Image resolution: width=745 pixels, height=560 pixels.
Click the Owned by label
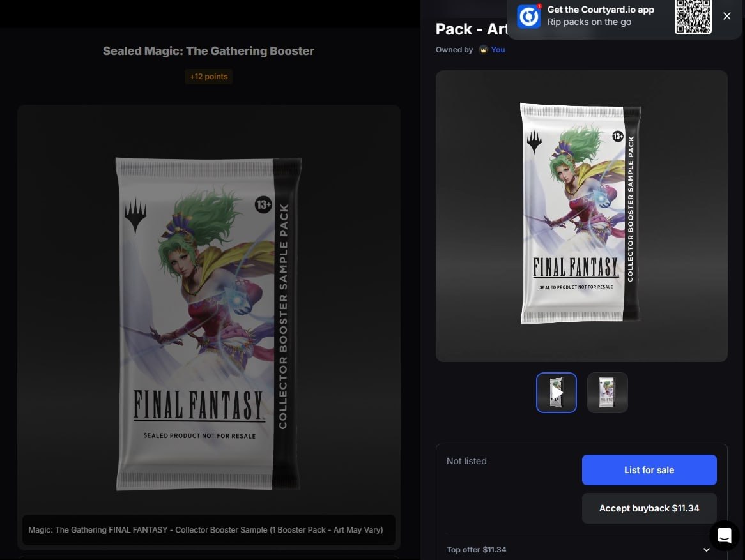point(454,49)
